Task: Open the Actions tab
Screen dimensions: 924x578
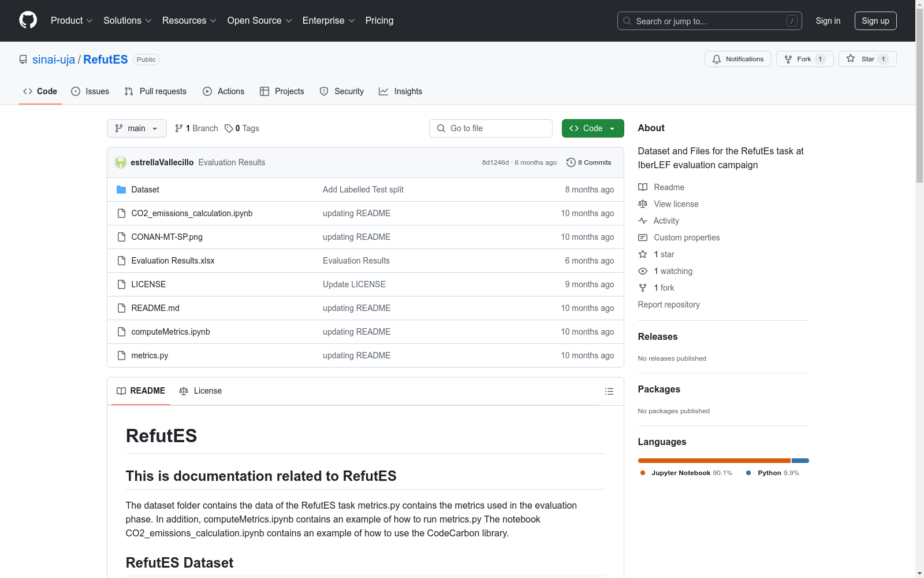Action: point(223,91)
